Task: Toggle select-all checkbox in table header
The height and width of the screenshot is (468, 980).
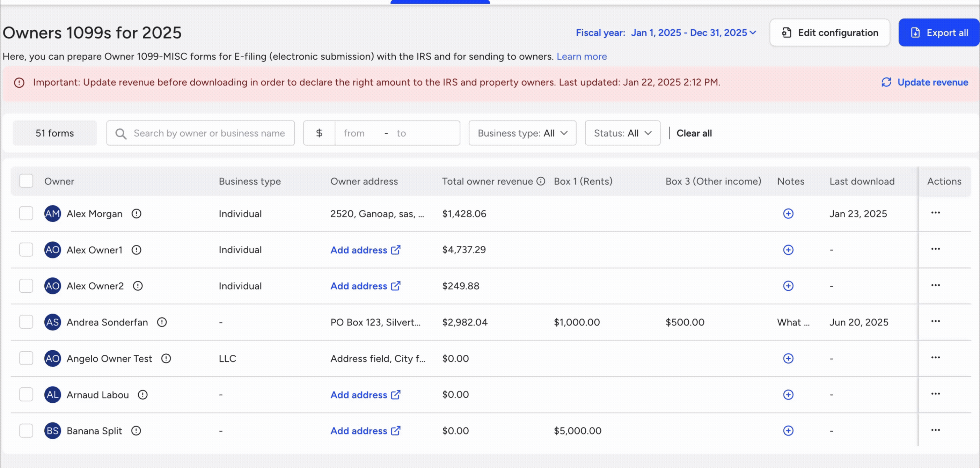Action: 26,181
